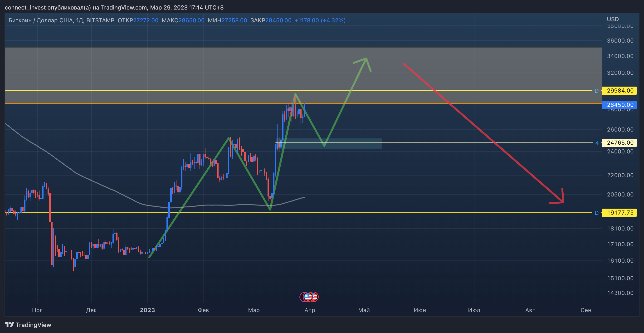644x333 pixels.
Task: Click the gray resistance zone rectangle
Action: [x=175, y=70]
